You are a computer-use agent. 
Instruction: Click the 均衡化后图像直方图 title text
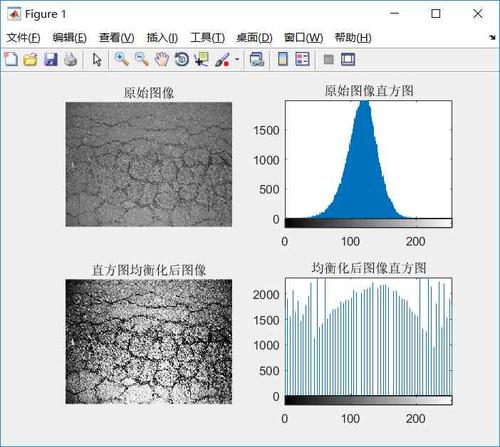369,268
